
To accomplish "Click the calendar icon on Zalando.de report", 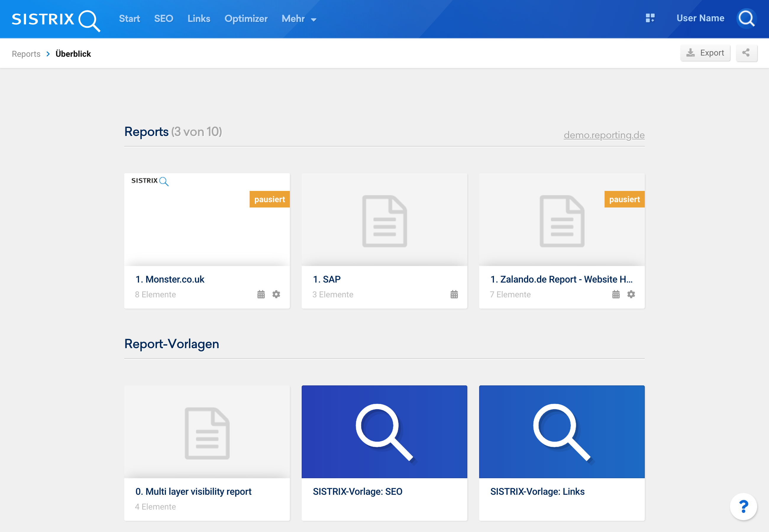I will point(615,294).
